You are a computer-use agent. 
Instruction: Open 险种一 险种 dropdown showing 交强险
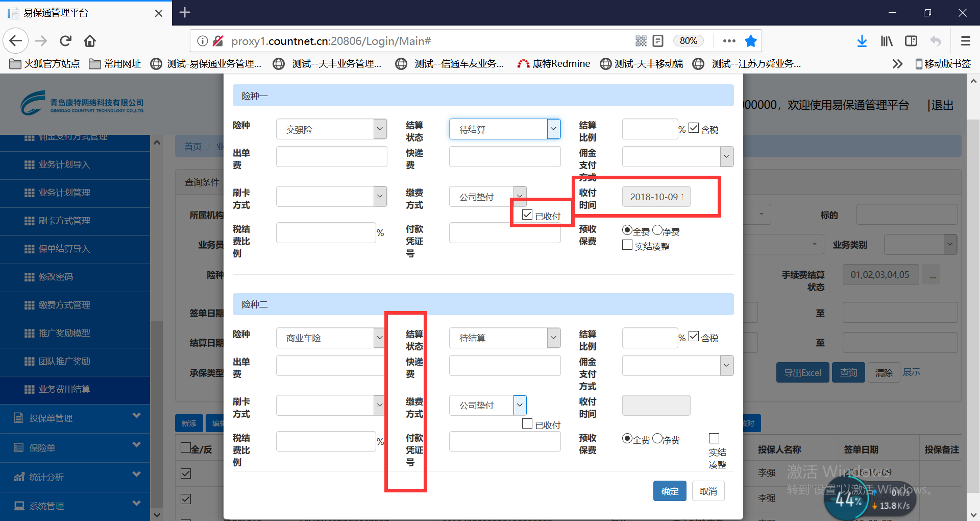(x=331, y=129)
